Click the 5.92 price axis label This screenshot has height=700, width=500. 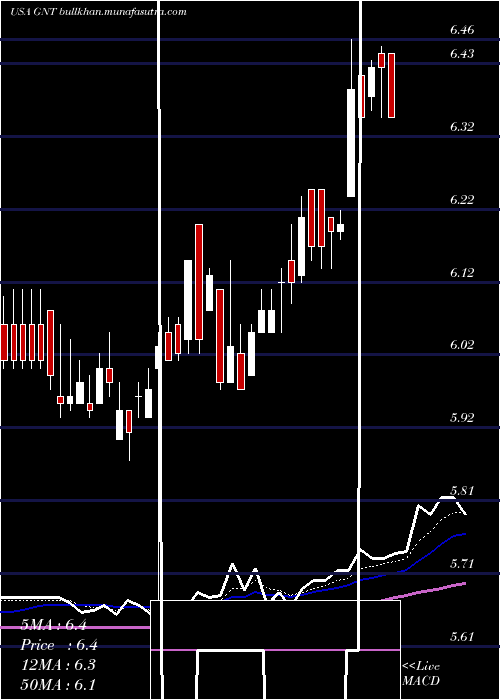tap(462, 418)
